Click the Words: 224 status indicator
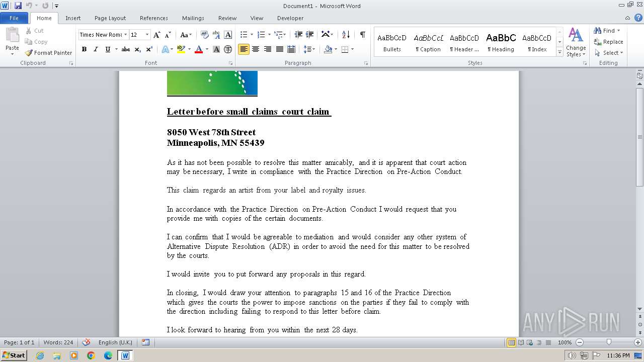This screenshot has width=644, height=362. (58, 342)
